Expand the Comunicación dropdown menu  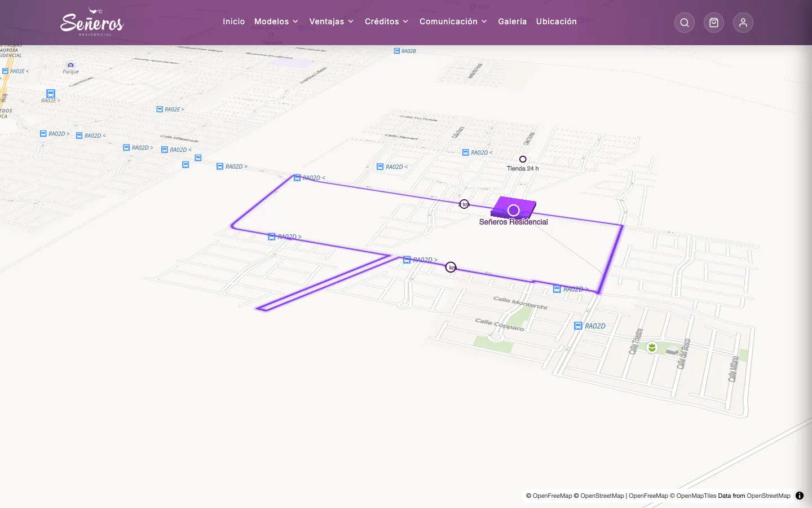click(453, 21)
